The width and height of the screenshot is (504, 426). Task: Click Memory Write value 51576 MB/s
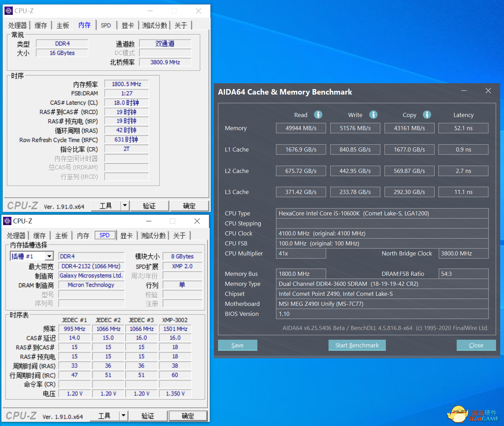pos(355,128)
